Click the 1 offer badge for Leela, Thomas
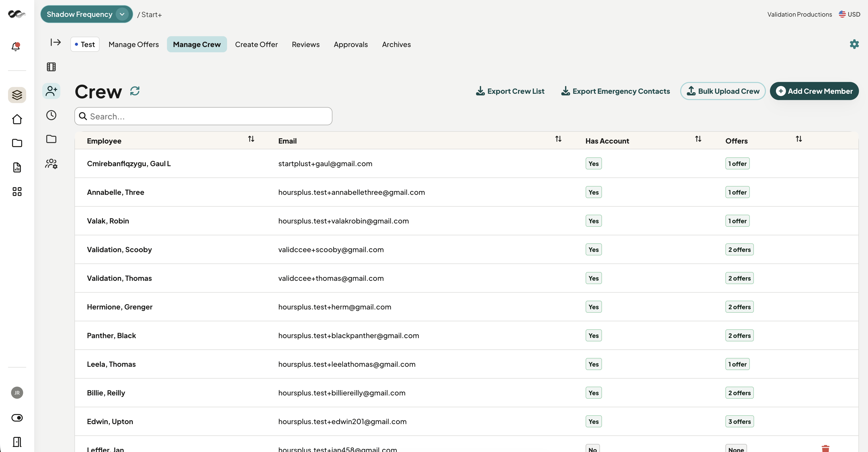868x452 pixels. pos(737,364)
